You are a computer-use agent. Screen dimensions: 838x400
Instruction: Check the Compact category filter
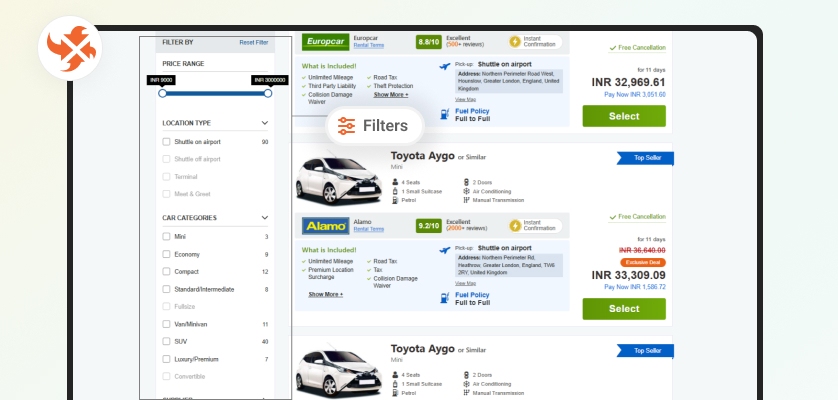tap(166, 271)
